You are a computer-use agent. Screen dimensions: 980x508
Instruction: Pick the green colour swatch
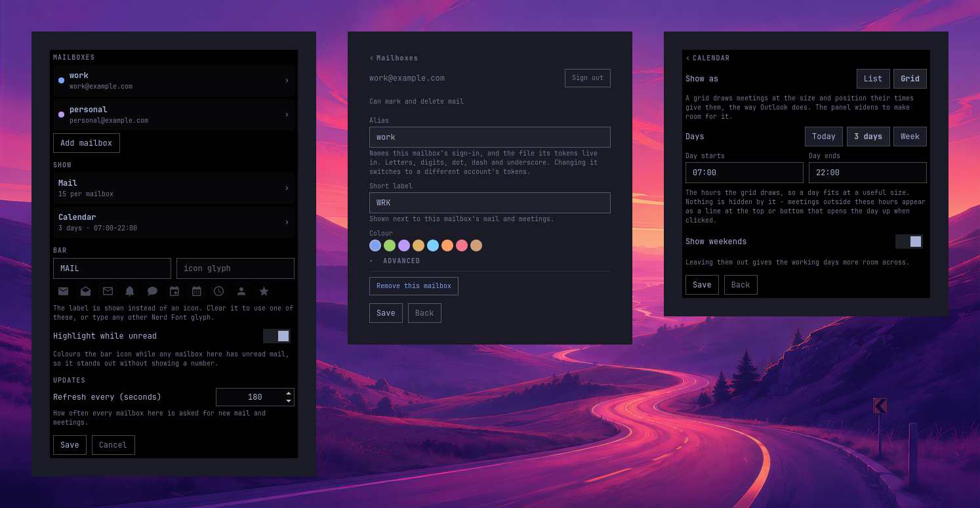pyautogui.click(x=390, y=245)
